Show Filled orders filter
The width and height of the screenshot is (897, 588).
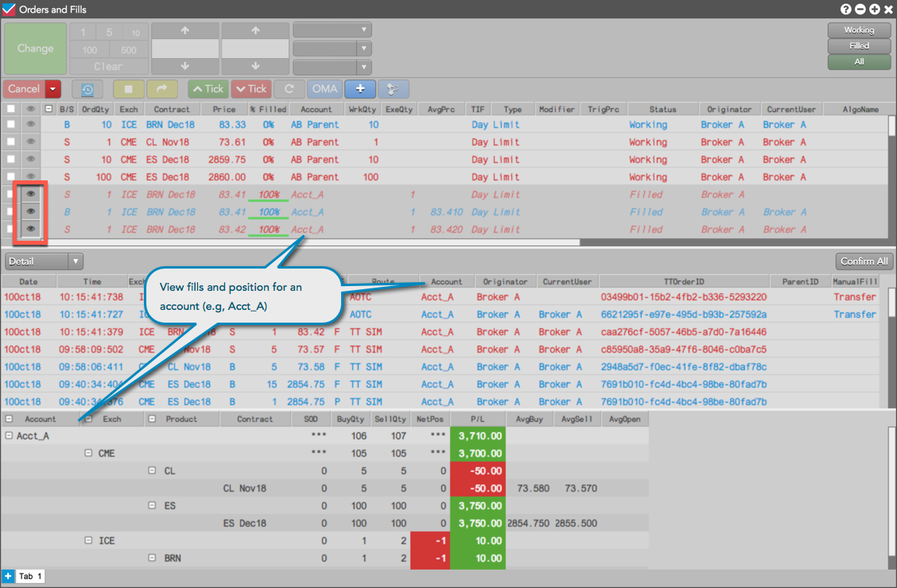coord(859,46)
